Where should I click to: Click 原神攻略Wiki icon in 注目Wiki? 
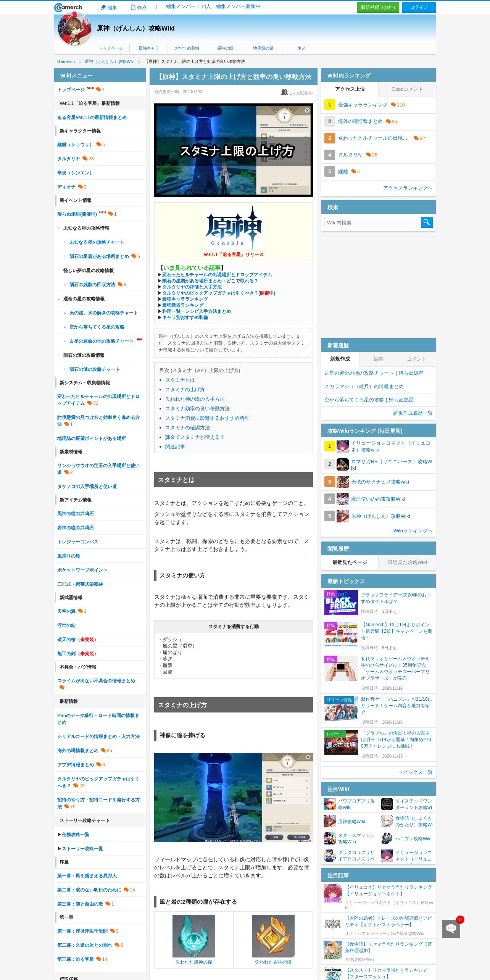tap(330, 821)
